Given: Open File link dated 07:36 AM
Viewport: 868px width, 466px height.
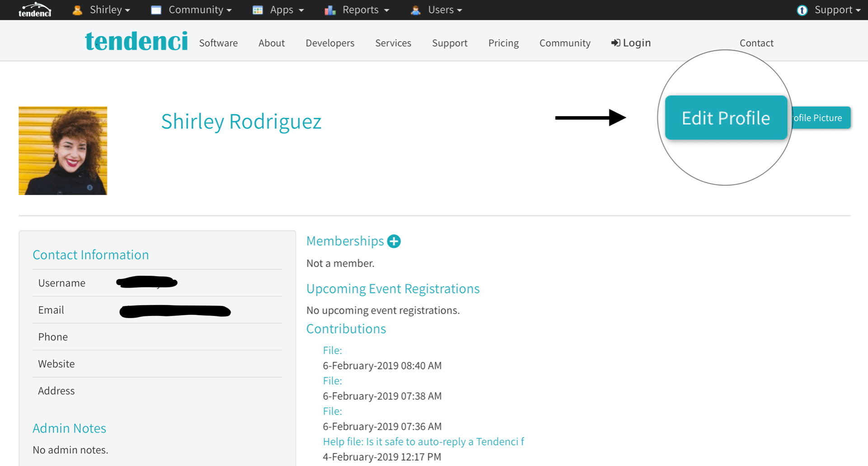Looking at the screenshot, I should (x=333, y=411).
